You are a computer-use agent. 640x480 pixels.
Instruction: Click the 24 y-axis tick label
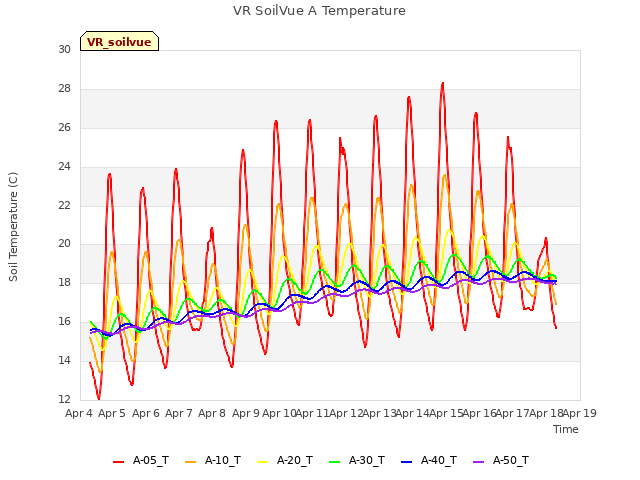[x=64, y=167]
